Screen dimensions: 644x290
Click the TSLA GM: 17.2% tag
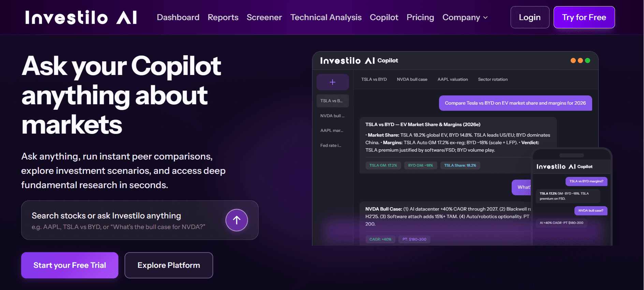point(383,166)
